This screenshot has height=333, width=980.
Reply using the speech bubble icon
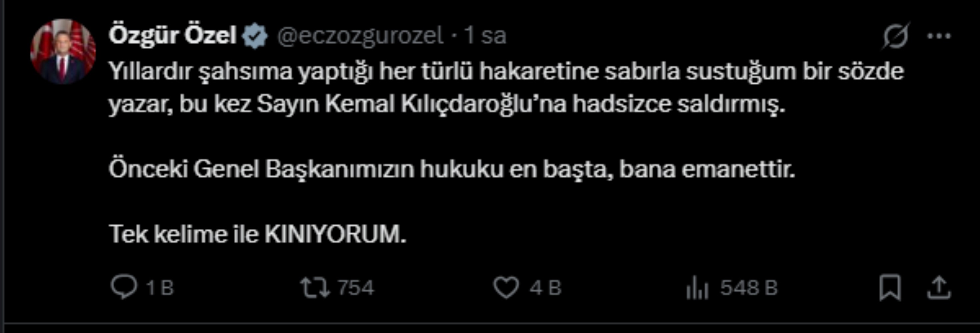124,287
